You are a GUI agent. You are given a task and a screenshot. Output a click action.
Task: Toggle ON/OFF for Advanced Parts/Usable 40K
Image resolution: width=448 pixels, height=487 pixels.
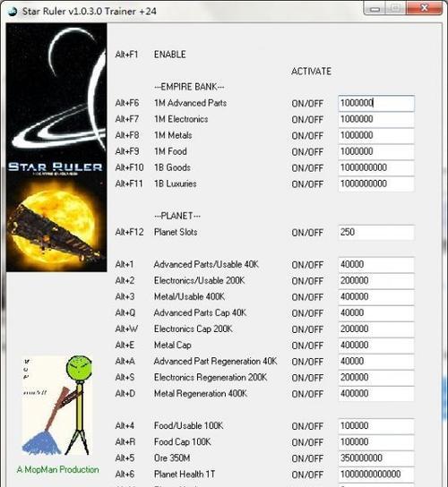(307, 265)
